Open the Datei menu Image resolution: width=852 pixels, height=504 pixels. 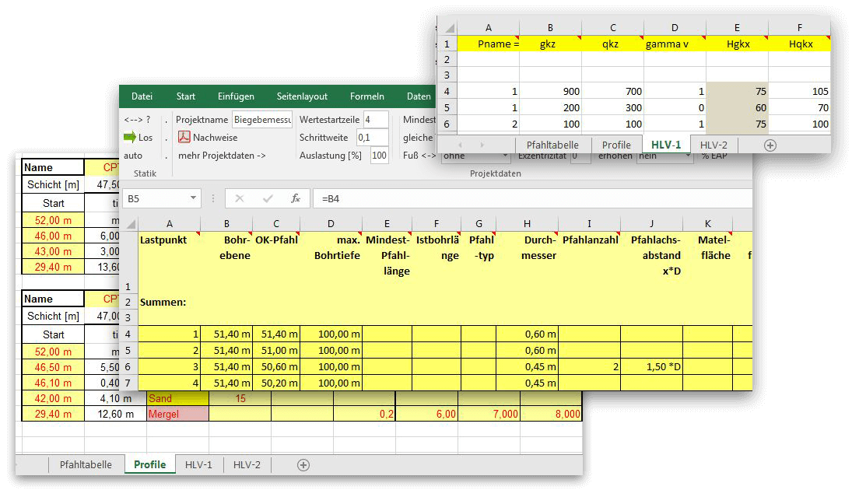(142, 96)
